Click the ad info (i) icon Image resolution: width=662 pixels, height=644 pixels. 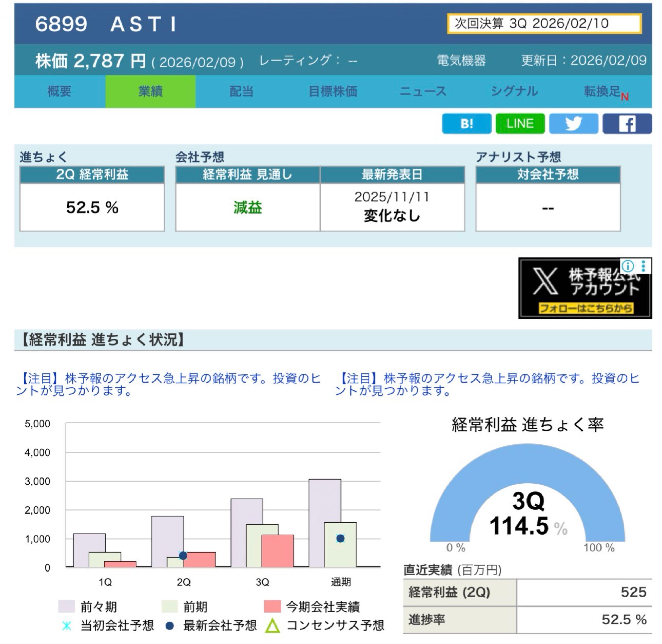(628, 266)
